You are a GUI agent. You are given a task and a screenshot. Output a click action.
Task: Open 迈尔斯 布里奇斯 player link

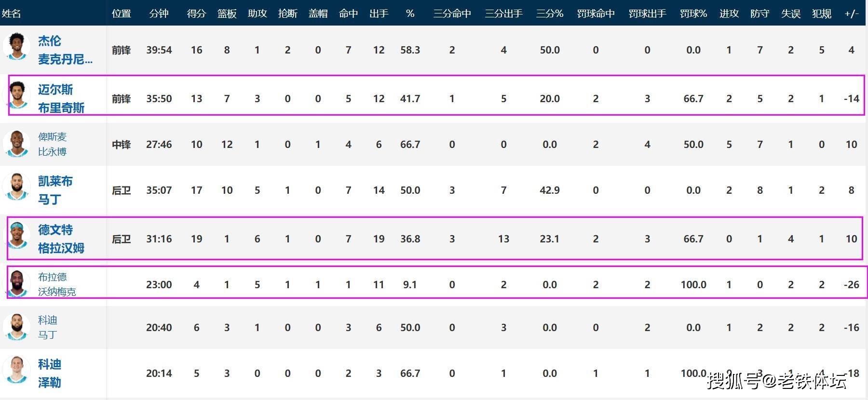tap(61, 98)
